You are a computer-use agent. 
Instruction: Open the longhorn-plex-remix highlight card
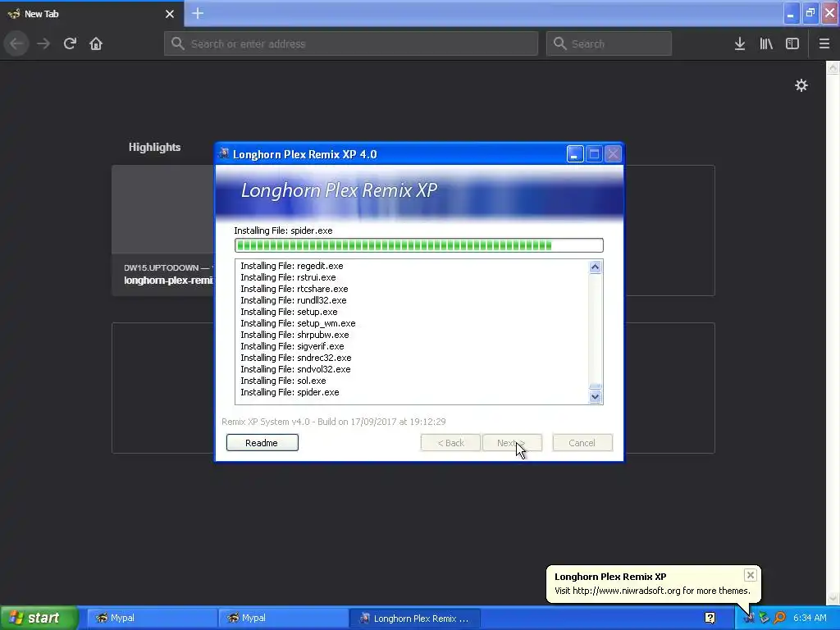[x=163, y=231]
